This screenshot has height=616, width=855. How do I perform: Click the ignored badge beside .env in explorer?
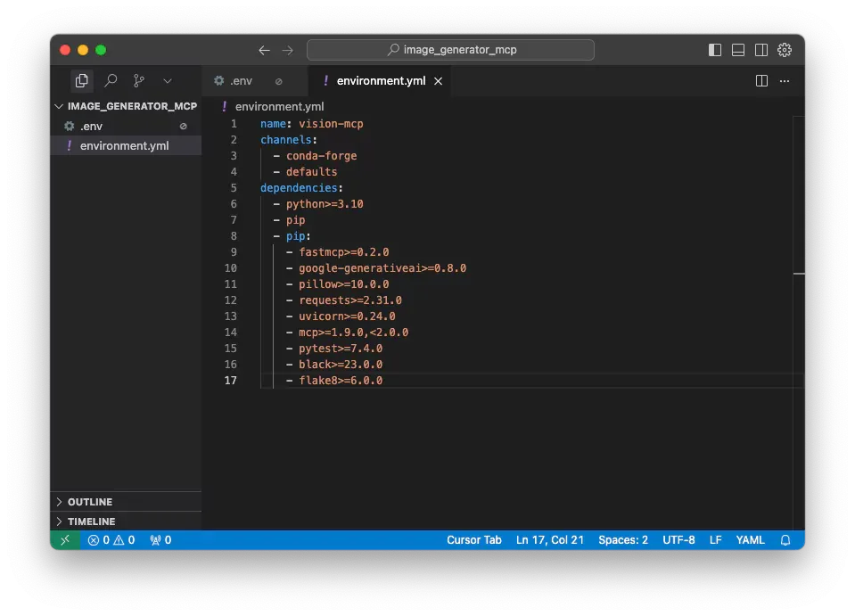pos(184,126)
